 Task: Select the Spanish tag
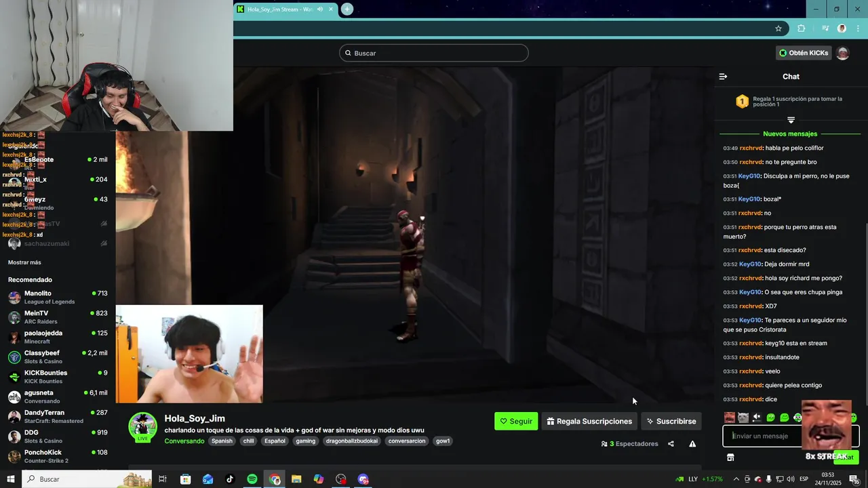222,441
